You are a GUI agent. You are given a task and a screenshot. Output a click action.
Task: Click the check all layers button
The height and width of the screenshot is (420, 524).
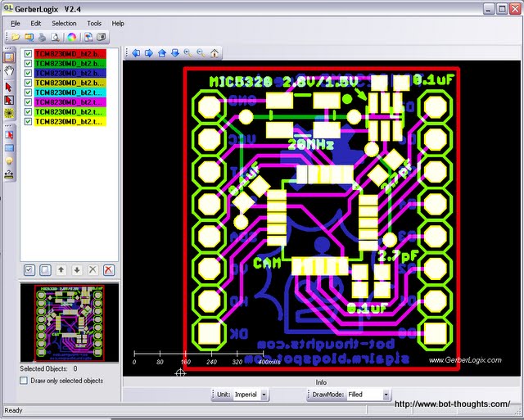pos(29,270)
